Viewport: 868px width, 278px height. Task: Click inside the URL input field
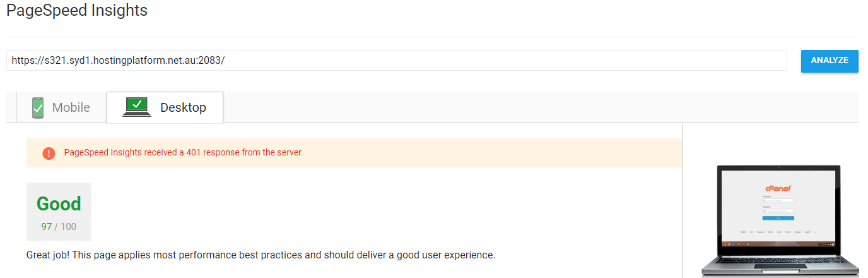[x=397, y=61]
